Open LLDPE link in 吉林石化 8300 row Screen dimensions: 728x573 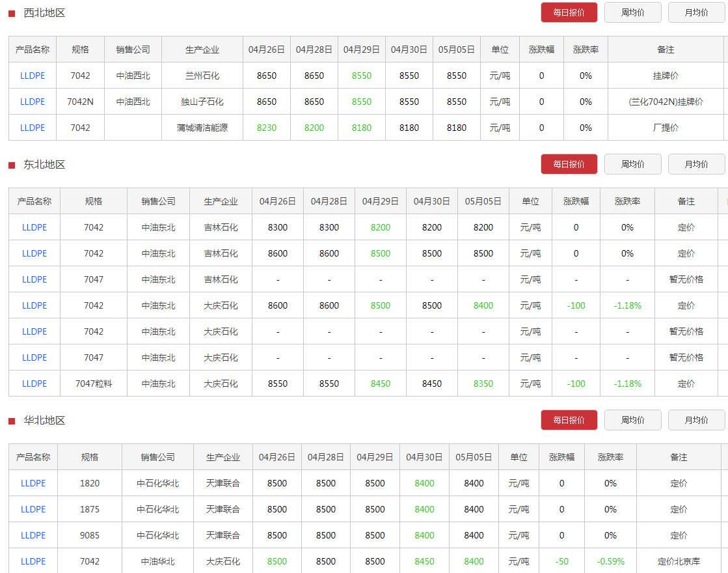pos(34,227)
